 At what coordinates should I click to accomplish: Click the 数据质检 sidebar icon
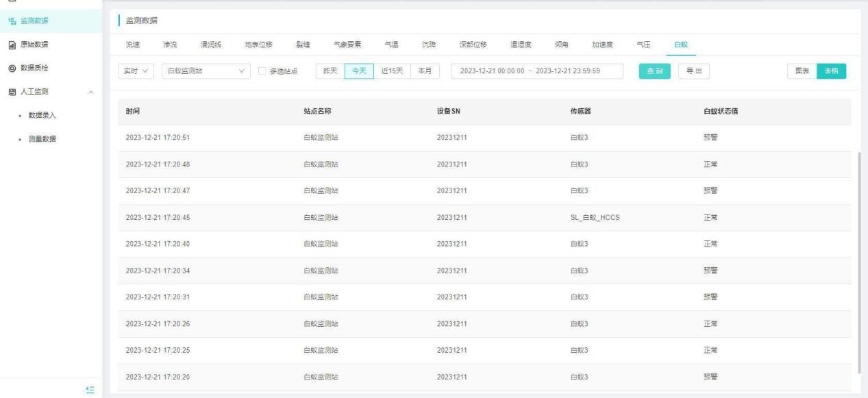(x=12, y=68)
